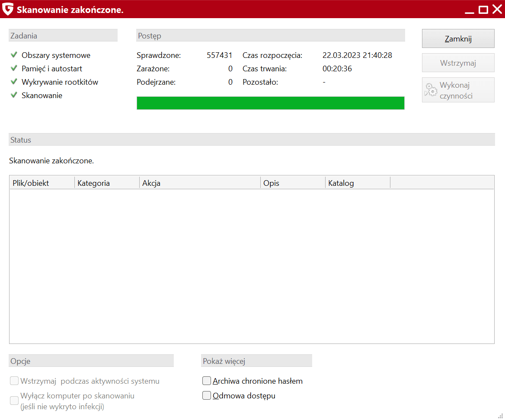
Task: Click the checkmark next to Skanowanie
Action: tap(14, 95)
